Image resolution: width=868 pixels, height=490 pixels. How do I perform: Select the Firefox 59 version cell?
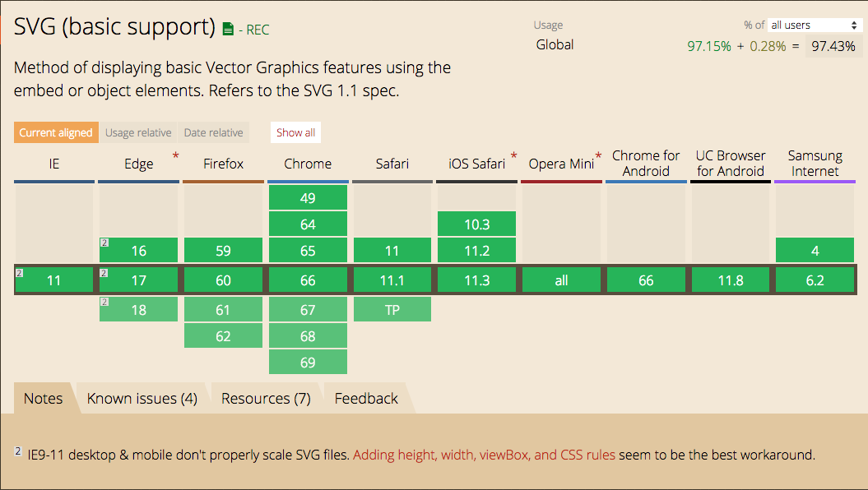tap(223, 250)
